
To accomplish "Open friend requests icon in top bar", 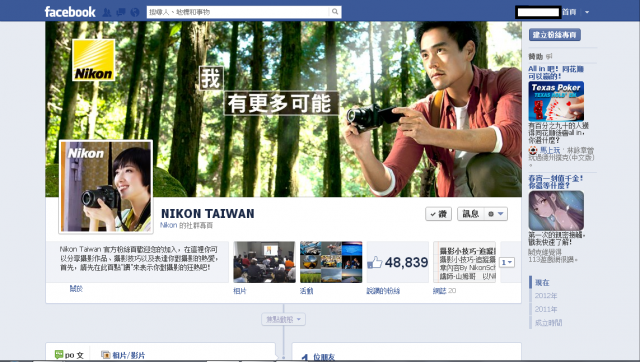I will (107, 12).
